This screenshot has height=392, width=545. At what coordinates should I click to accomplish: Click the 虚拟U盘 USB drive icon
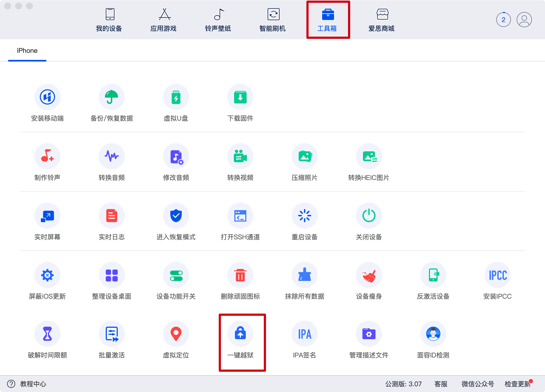(176, 97)
